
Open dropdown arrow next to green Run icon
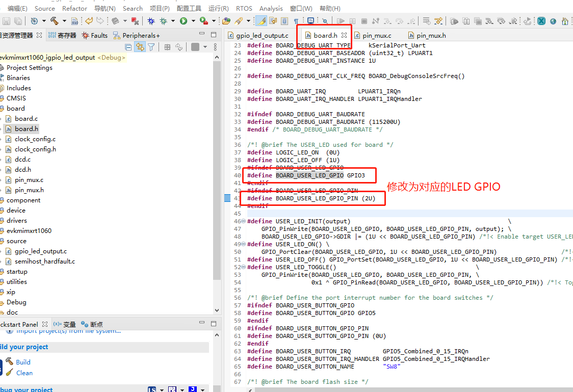[193, 21]
